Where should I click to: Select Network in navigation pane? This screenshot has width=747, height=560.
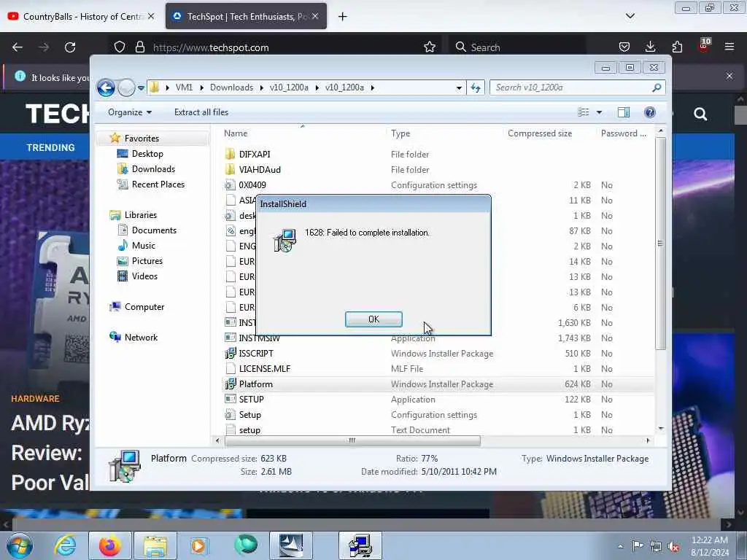pyautogui.click(x=141, y=337)
